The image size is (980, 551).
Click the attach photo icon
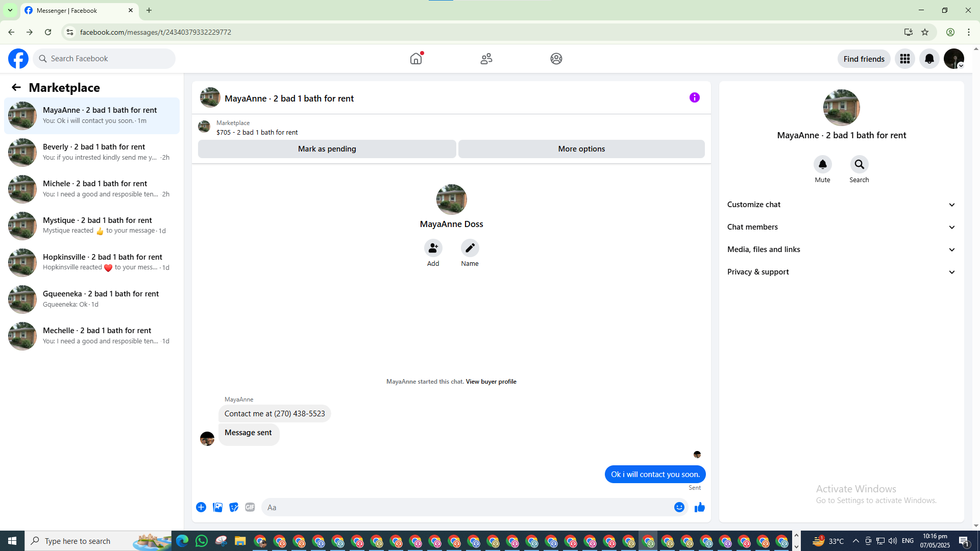coord(217,507)
